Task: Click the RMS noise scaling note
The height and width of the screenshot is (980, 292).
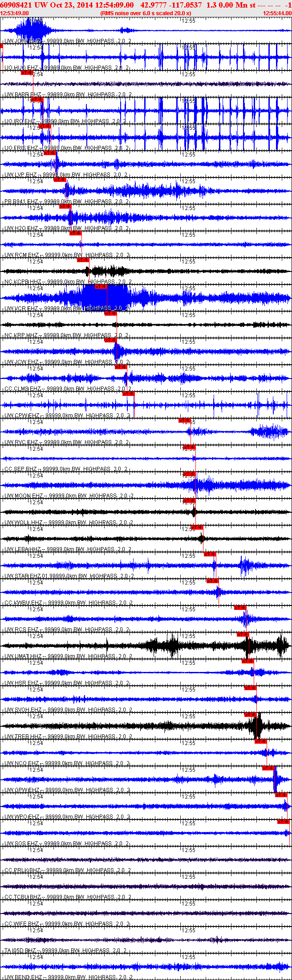Action: [146, 13]
